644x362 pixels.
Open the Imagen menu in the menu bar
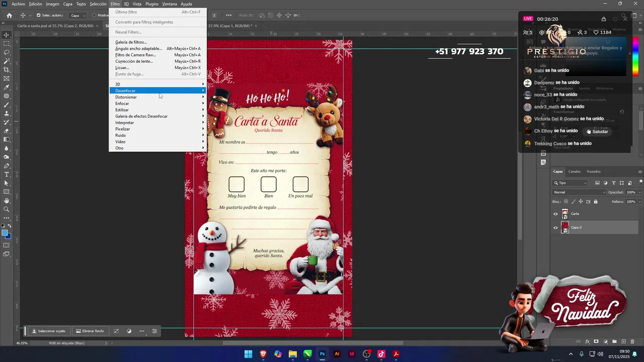(52, 4)
